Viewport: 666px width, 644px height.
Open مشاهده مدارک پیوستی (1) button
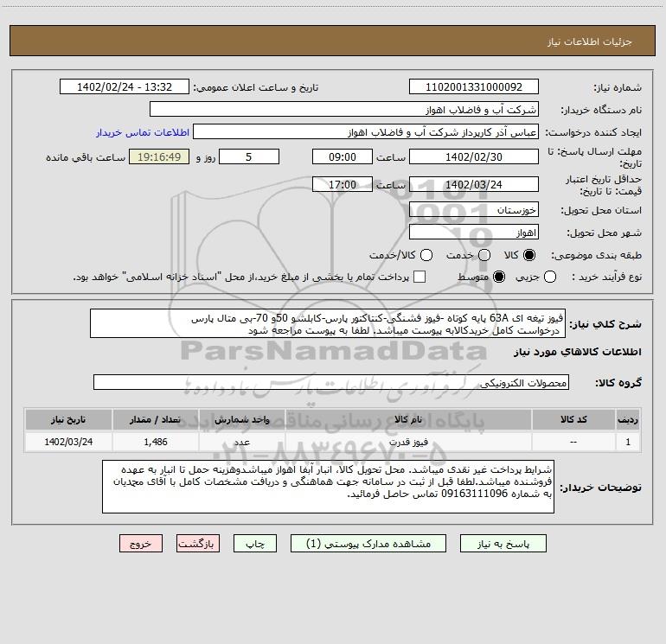tap(368, 544)
